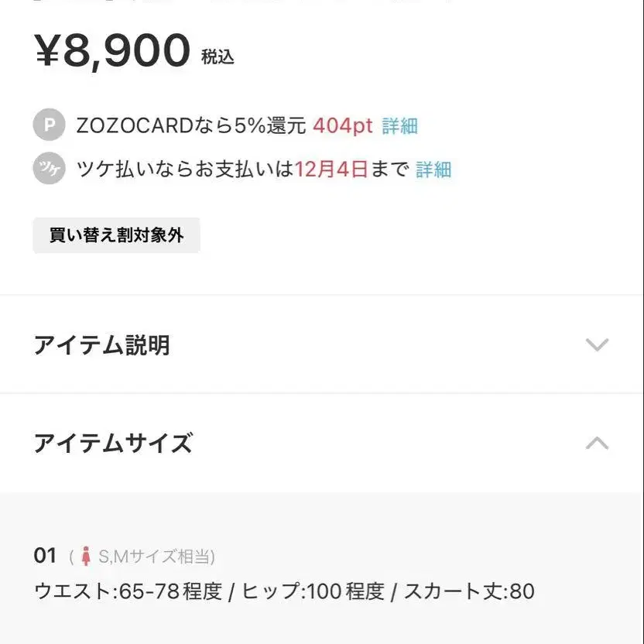
Task: Tap the red 12月4日 payment date
Action: point(331,170)
